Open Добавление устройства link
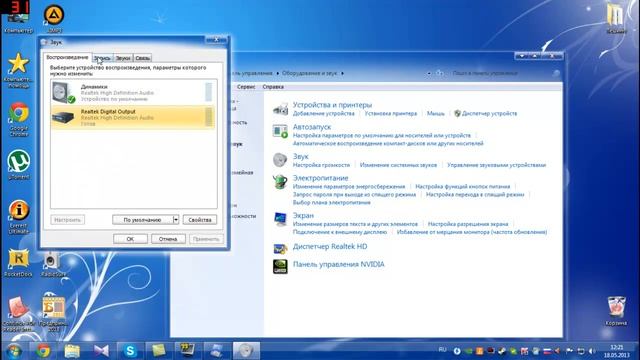This screenshot has width=640, height=360. pos(324,113)
